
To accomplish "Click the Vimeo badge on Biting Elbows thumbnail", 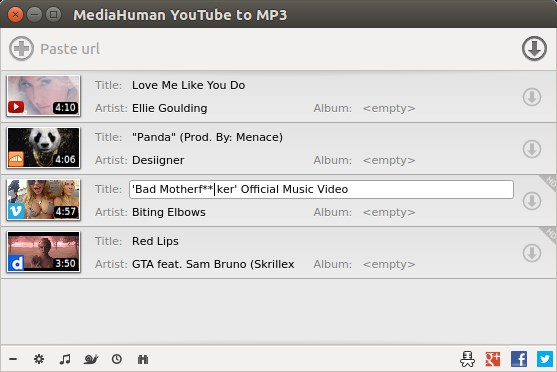I will [16, 211].
